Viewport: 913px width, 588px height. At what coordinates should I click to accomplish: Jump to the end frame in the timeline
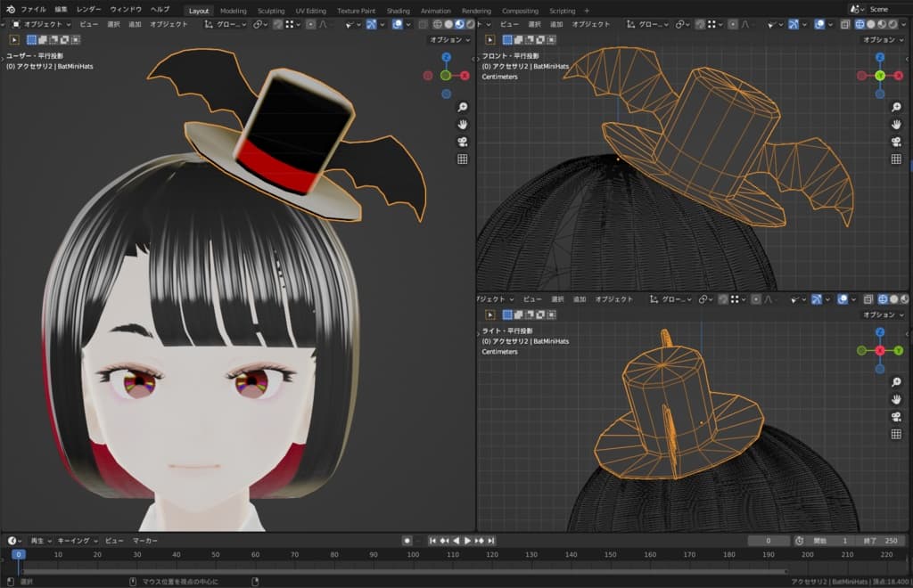[490, 541]
